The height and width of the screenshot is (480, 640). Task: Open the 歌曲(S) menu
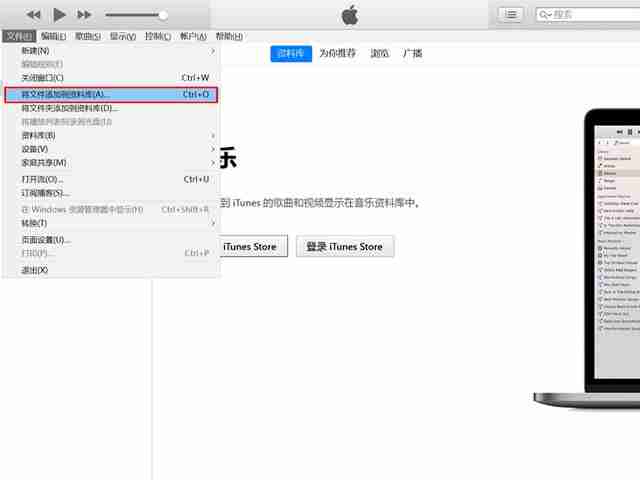click(x=88, y=36)
